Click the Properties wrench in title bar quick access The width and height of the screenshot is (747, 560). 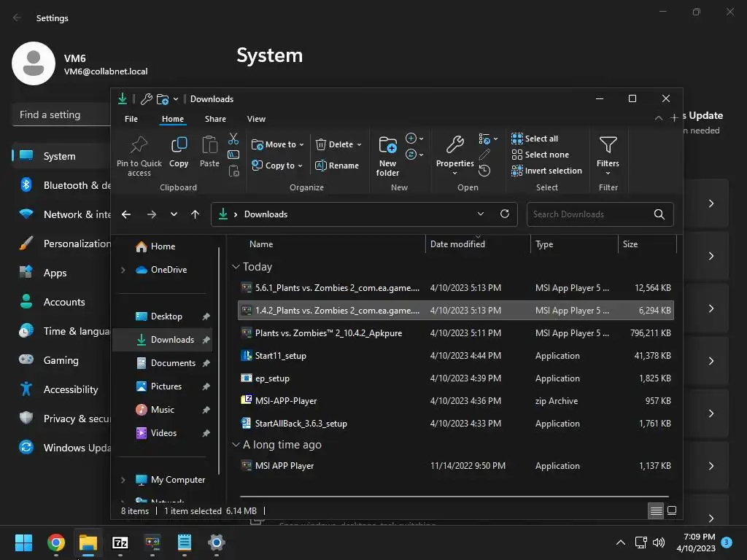click(147, 99)
